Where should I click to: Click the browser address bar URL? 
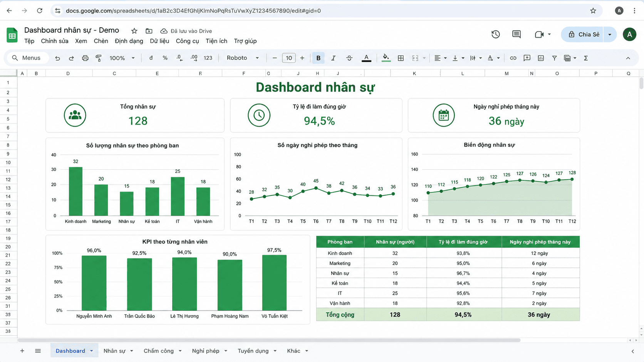pos(193,11)
